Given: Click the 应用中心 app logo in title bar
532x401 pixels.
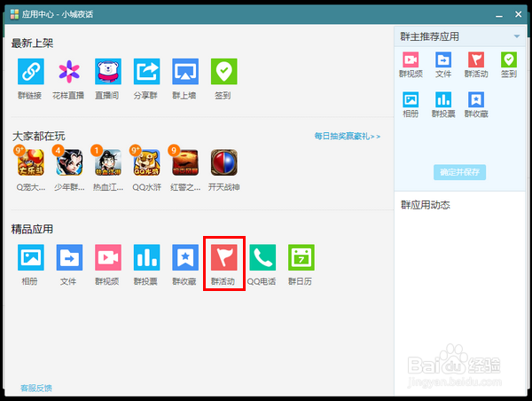Looking at the screenshot, I should [x=14, y=14].
